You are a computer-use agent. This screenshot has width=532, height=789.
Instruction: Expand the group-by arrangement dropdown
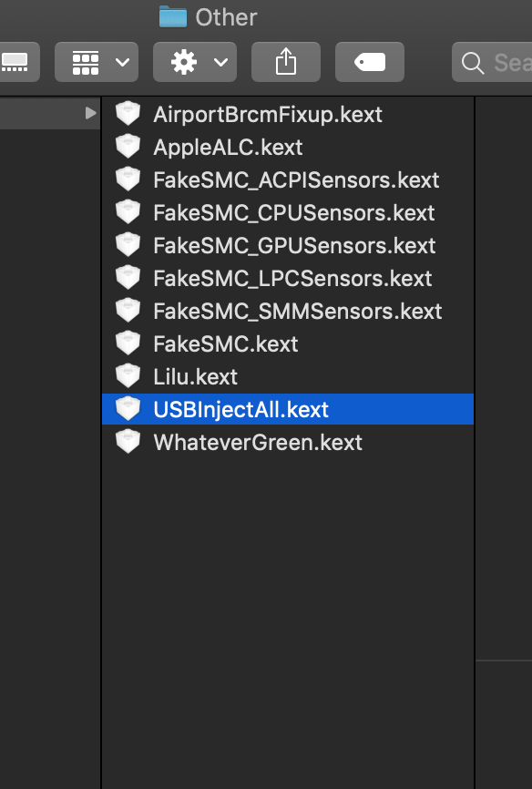(97, 62)
